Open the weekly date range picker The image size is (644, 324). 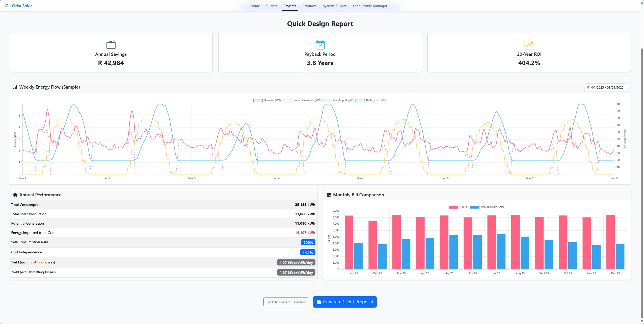605,88
